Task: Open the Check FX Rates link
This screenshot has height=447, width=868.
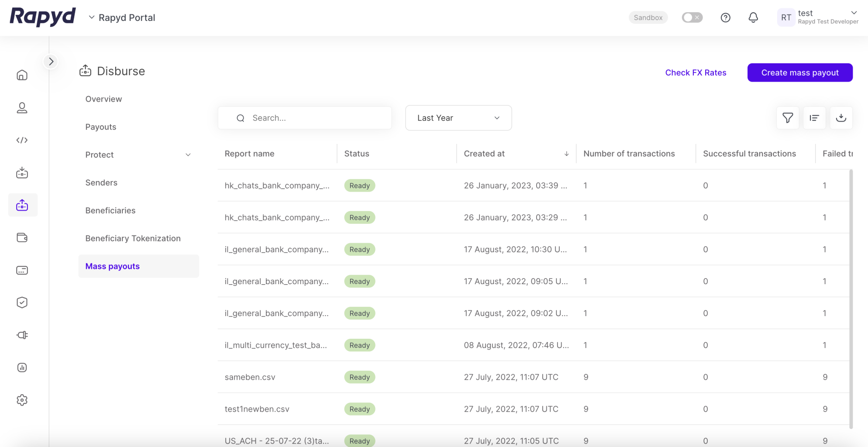Action: click(696, 72)
